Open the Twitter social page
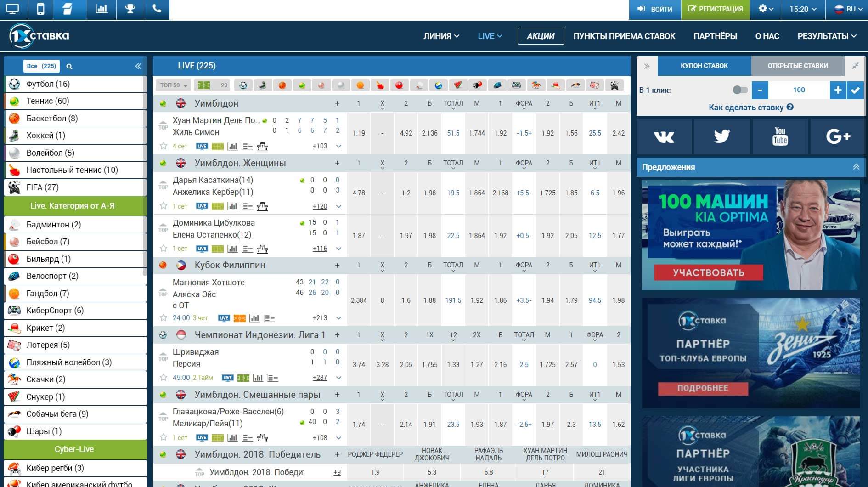Image resolution: width=868 pixels, height=487 pixels. (721, 136)
